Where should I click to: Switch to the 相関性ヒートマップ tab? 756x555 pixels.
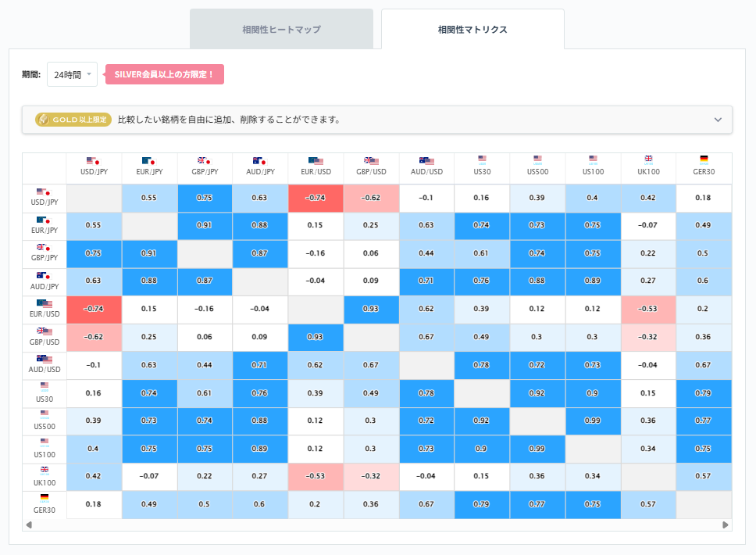click(280, 28)
